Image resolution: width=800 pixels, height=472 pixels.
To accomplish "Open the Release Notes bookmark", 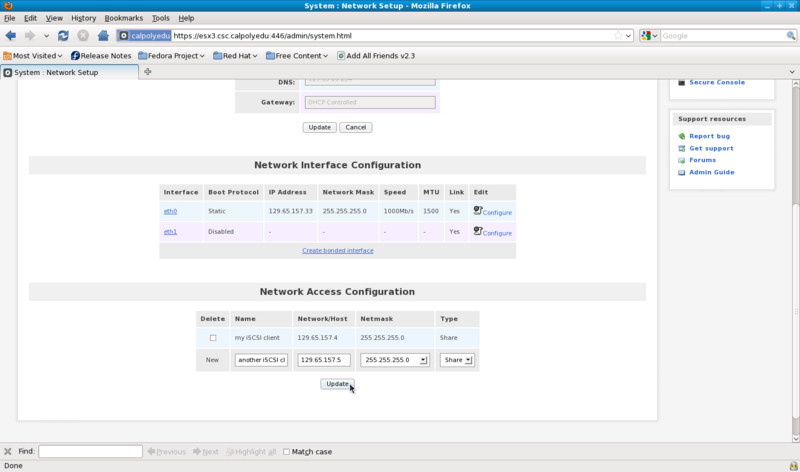I will pyautogui.click(x=101, y=56).
